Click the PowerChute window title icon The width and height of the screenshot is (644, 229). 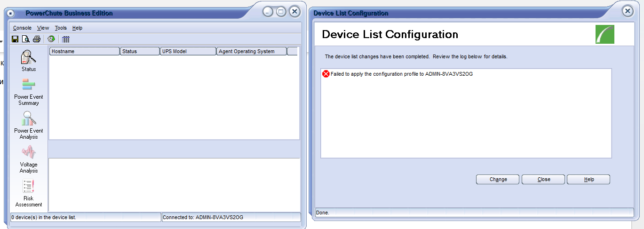click(11, 13)
